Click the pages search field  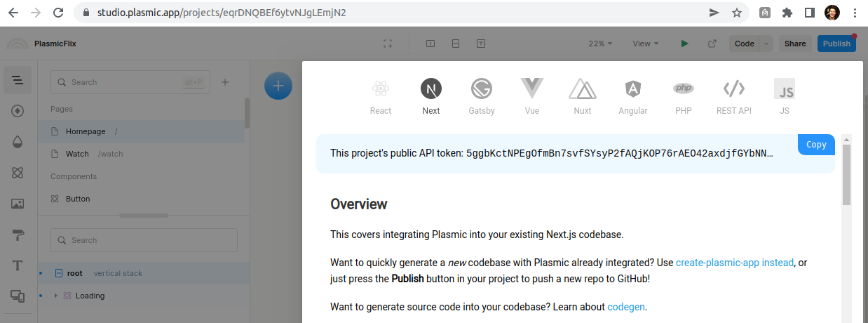tap(130, 82)
